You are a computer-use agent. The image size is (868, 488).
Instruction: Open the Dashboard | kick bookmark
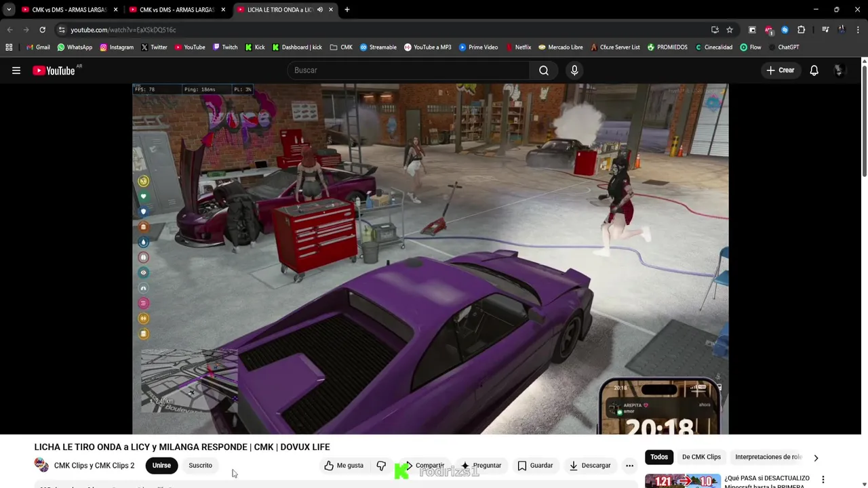pyautogui.click(x=297, y=47)
